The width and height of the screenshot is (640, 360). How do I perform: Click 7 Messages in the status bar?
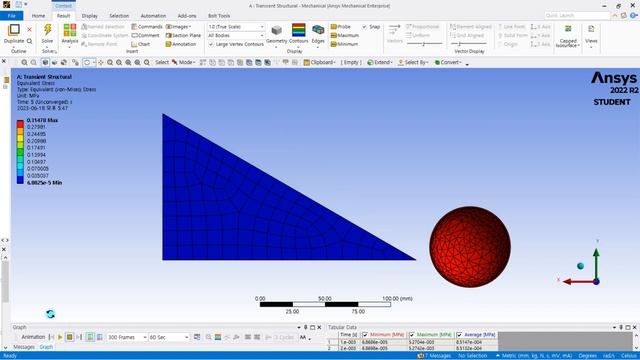[x=434, y=356]
